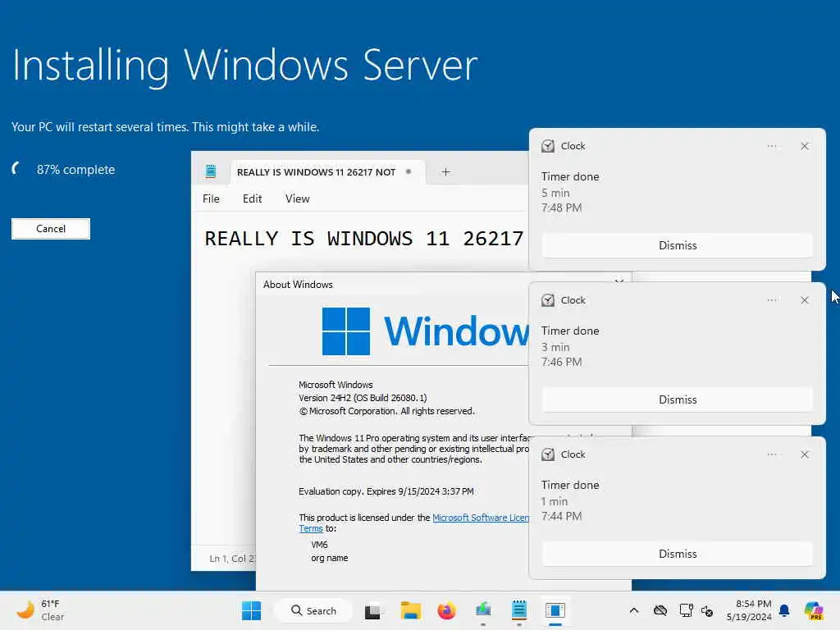Click the Notepad app icon in title bar
The height and width of the screenshot is (630, 840).
pyautogui.click(x=211, y=171)
